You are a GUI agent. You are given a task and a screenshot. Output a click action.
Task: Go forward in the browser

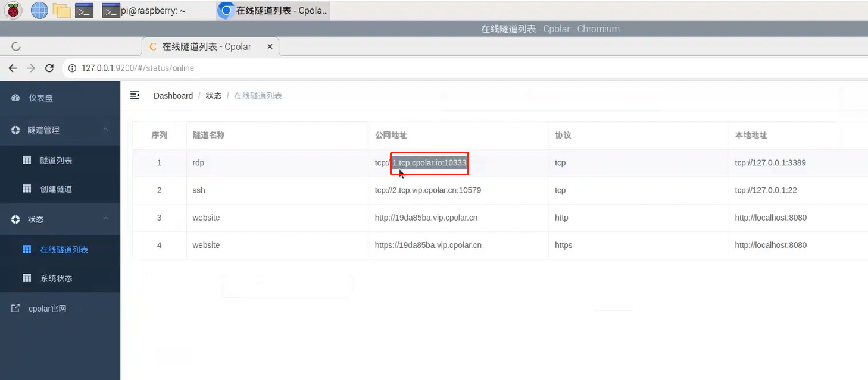click(x=31, y=68)
